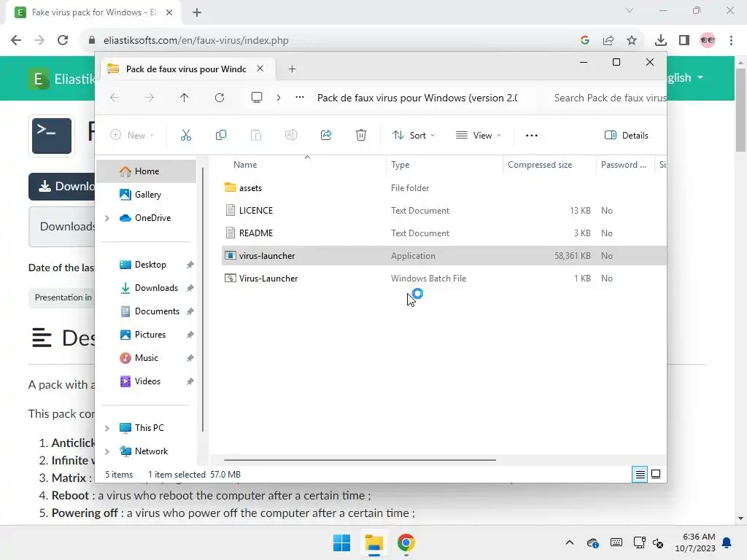Viewport: 747px width, 560px height.
Task: Open the View dropdown
Action: coord(479,135)
